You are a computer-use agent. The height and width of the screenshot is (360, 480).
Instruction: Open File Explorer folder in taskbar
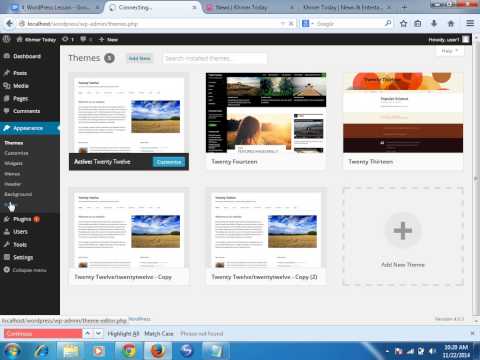coord(71,351)
